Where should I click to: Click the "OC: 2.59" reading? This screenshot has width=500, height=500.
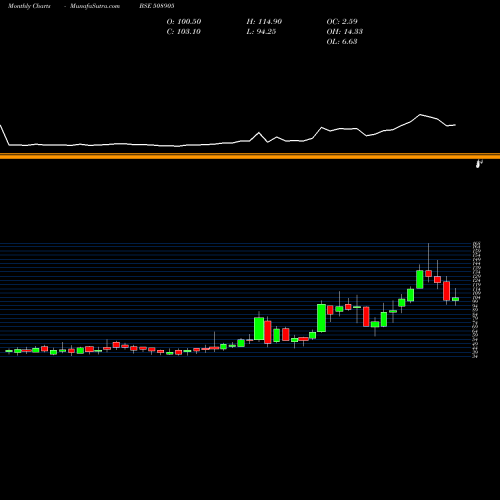342,22
